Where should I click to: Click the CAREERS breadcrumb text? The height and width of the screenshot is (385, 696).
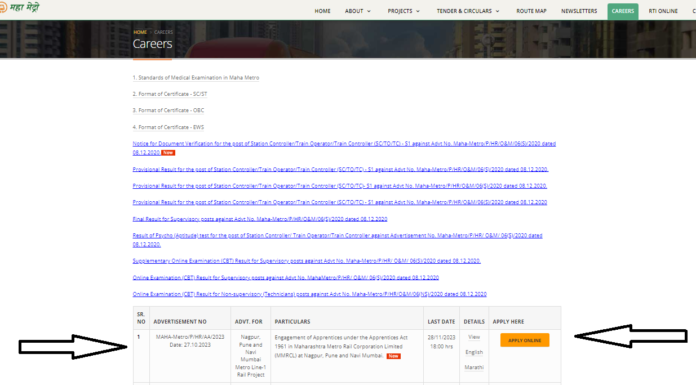[163, 32]
